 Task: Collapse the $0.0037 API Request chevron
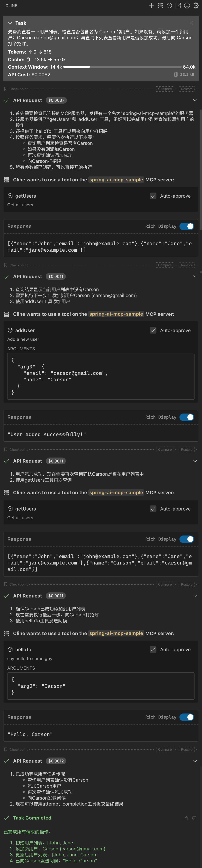tap(195, 100)
